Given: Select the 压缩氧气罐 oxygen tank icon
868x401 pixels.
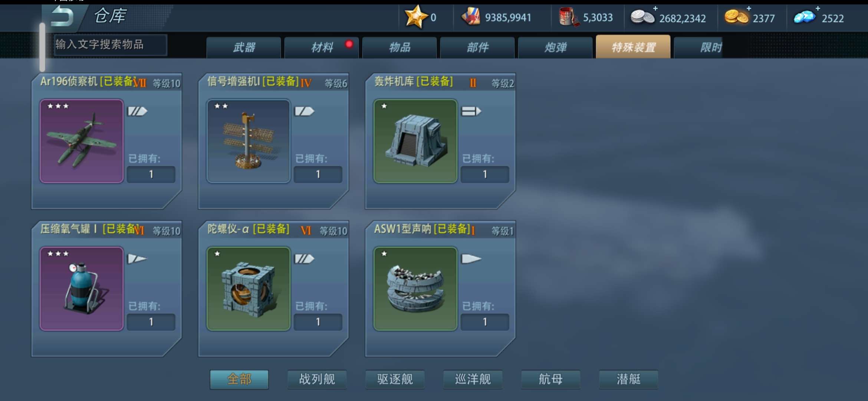Looking at the screenshot, I should pyautogui.click(x=82, y=288).
